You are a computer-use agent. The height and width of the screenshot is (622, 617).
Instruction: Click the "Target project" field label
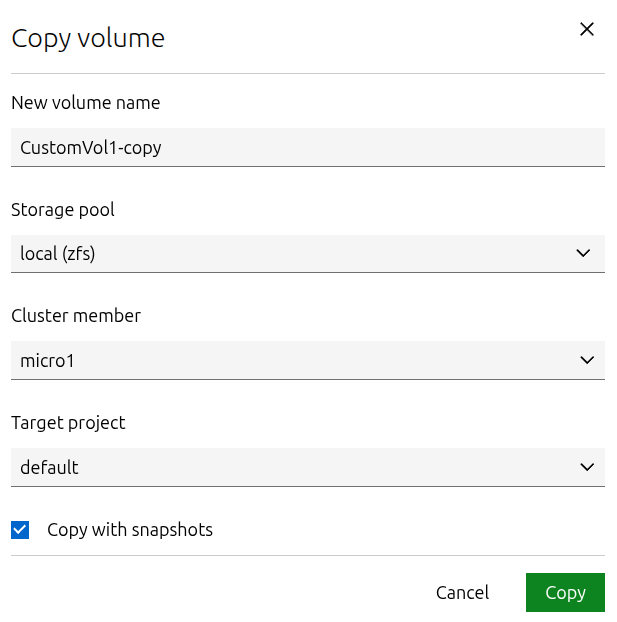68,423
